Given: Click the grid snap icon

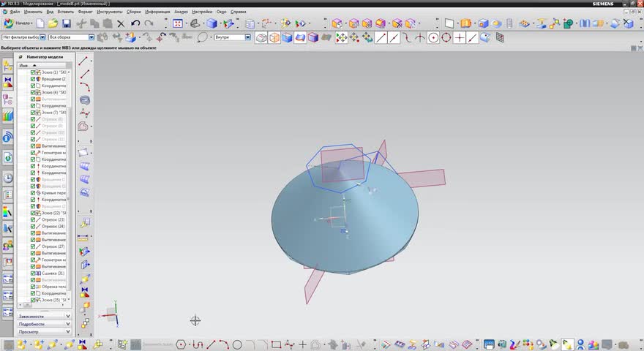Looking at the screenshot, I should click(x=500, y=38).
